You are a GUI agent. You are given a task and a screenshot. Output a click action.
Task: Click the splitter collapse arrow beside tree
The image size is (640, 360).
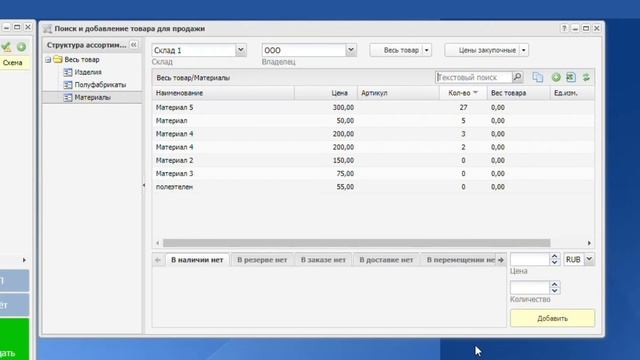coord(144,185)
